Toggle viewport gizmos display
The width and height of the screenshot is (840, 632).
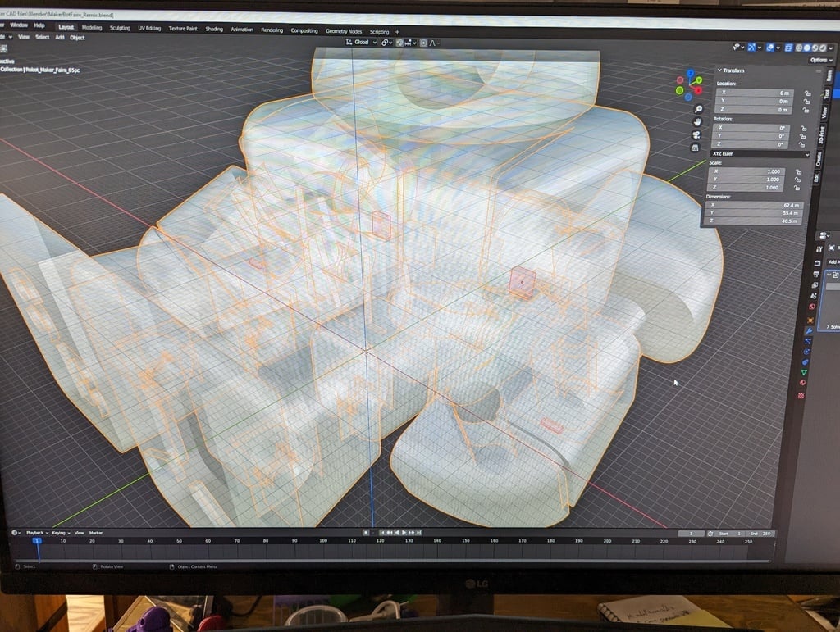coord(751,48)
